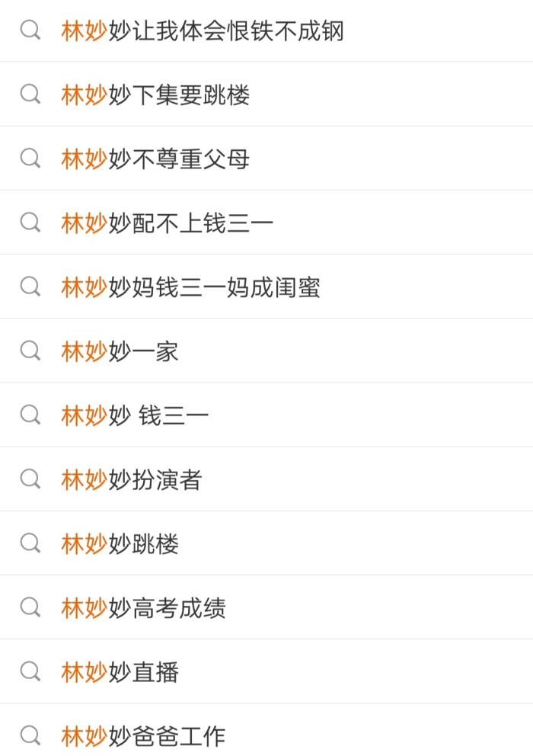Click search icon beside 林妙妙妈钱三一妈成闺蜜

(x=30, y=287)
